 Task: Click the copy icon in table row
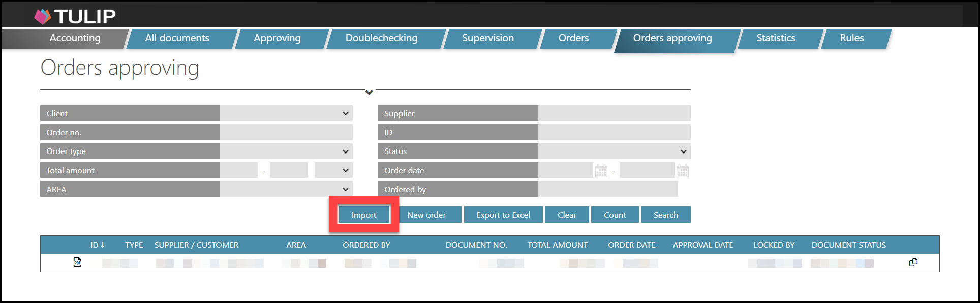click(x=913, y=262)
